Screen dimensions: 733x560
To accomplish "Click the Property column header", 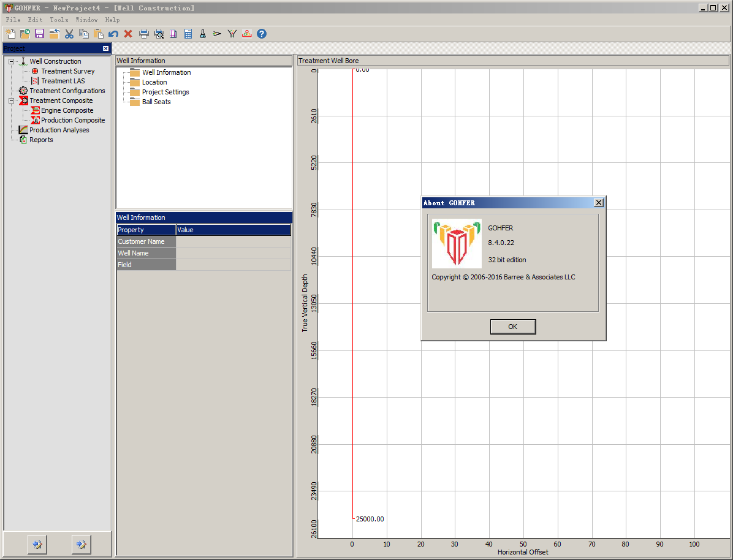I will pos(146,230).
